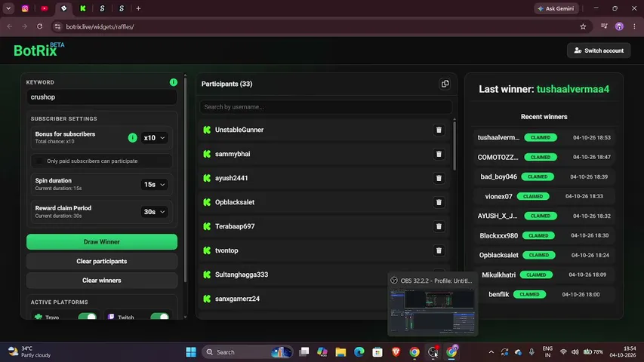Open OBS Studio from taskbar
This screenshot has width=644, height=362.
tap(433, 351)
